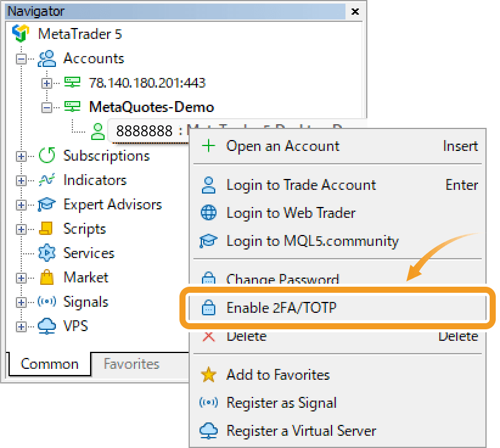Expand the 78.140.180.201:443 server node
Viewport: 500px width, 448px height.
tap(47, 83)
